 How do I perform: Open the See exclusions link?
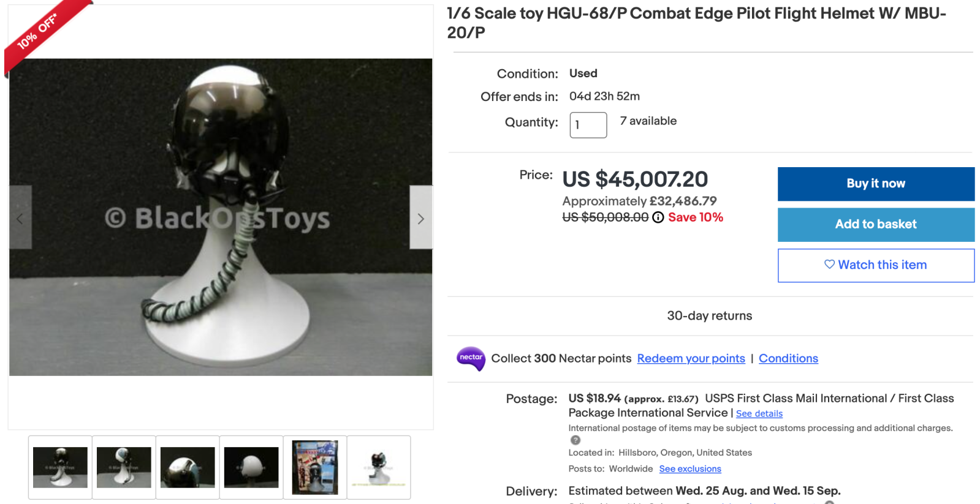coord(690,468)
